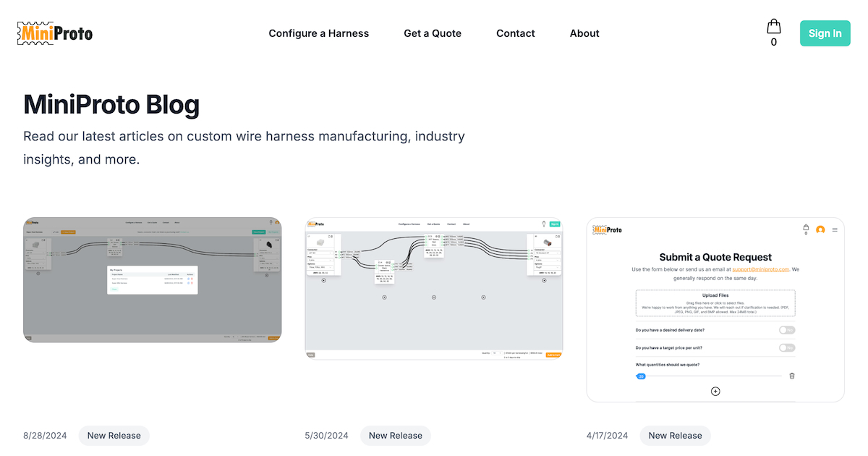The width and height of the screenshot is (868, 456).
Task: Click the blue quantity slider handle showing 20
Action: pos(641,376)
